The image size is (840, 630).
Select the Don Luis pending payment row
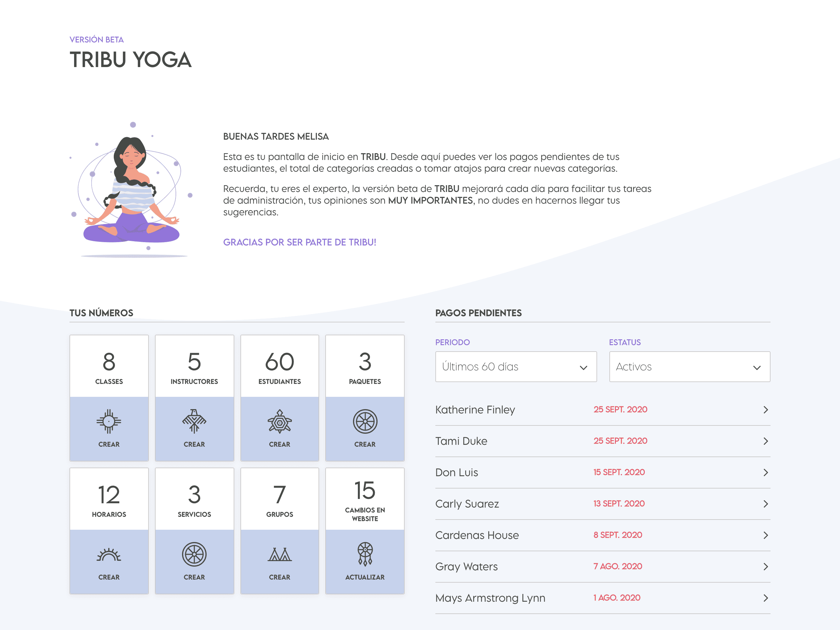coord(600,472)
